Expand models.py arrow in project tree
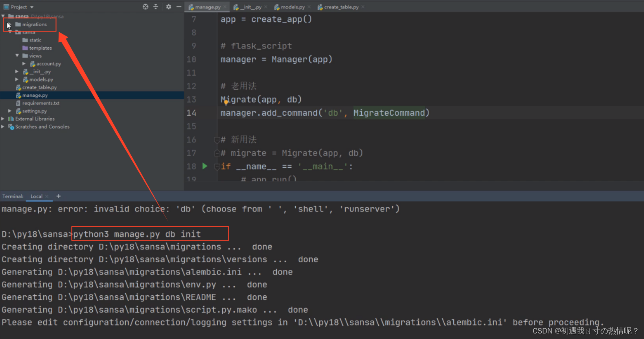 17,79
